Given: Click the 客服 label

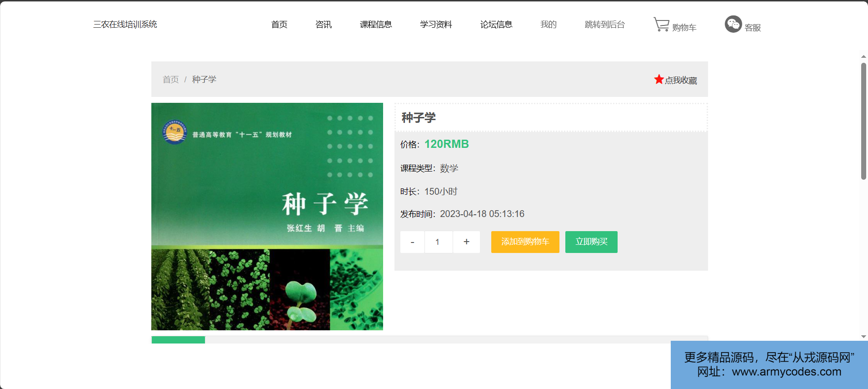Looking at the screenshot, I should [753, 28].
